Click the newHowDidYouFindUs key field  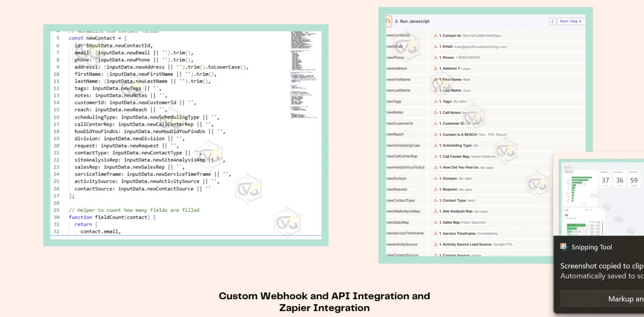(406, 167)
